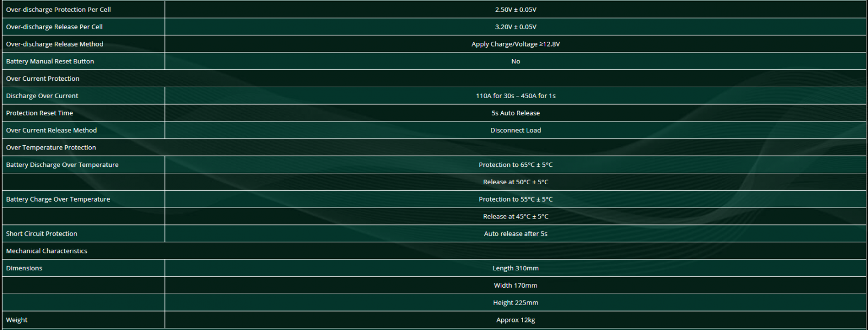Select the Protection to 65°C ± 5°C value
Image resolution: width=868 pixels, height=330 pixels.
coord(515,165)
